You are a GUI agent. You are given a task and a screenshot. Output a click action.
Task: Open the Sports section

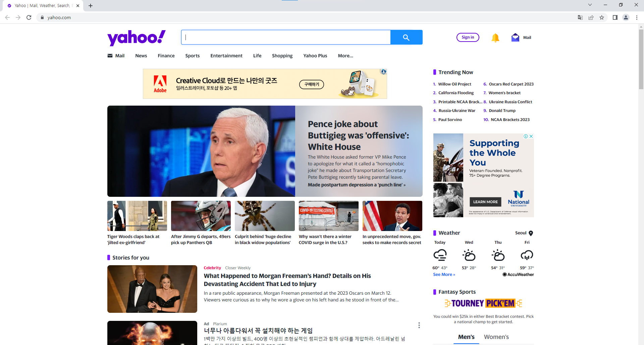pyautogui.click(x=193, y=56)
